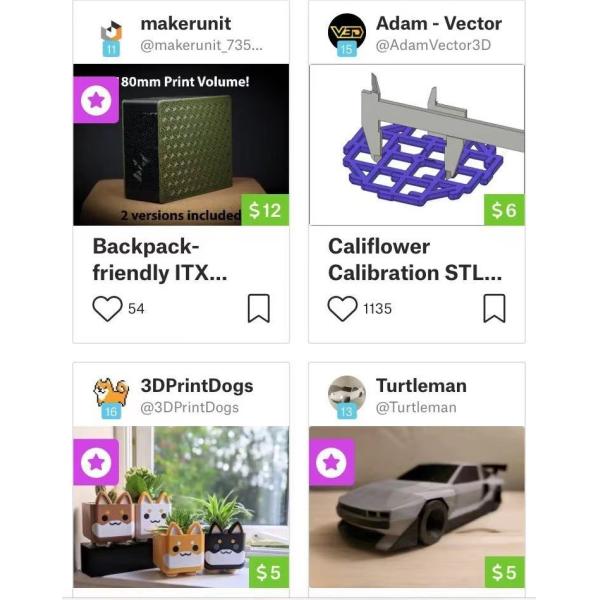The height and width of the screenshot is (600, 600).
Task: View the gray sports car thumbnail
Action: (x=417, y=507)
